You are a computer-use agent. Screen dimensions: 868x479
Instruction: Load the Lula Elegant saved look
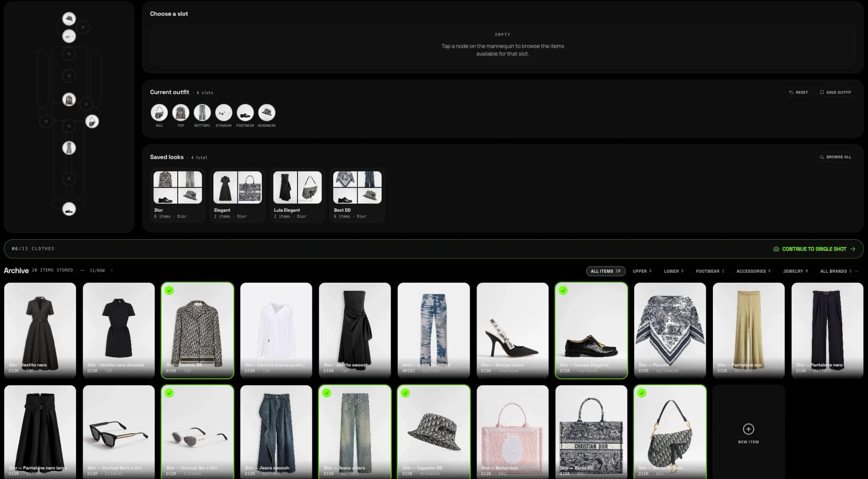click(297, 195)
